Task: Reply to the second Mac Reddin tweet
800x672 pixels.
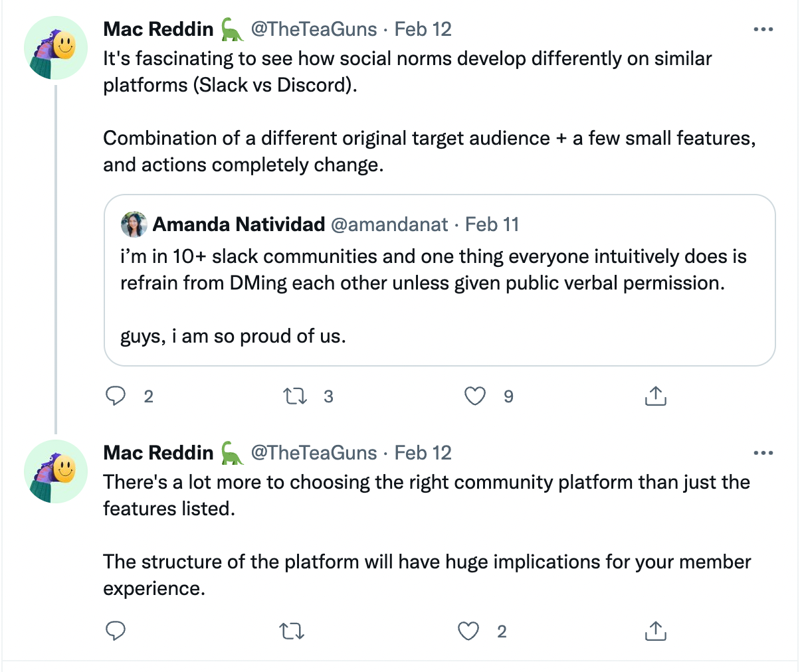Action: click(x=116, y=631)
